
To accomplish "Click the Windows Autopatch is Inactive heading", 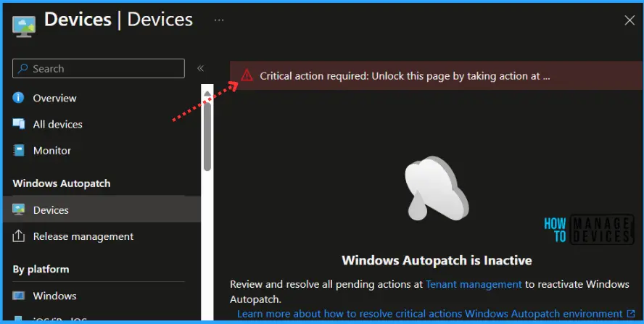I will tap(437, 260).
